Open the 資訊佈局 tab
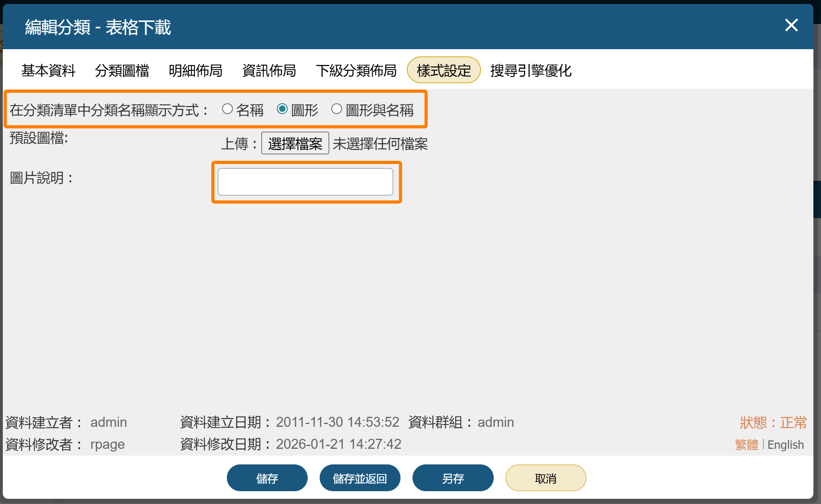 click(269, 70)
